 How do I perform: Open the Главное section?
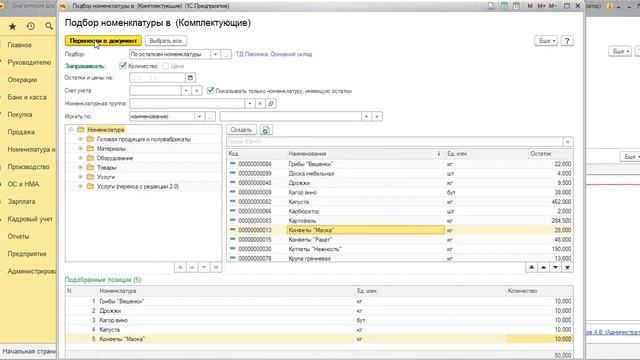20,45
